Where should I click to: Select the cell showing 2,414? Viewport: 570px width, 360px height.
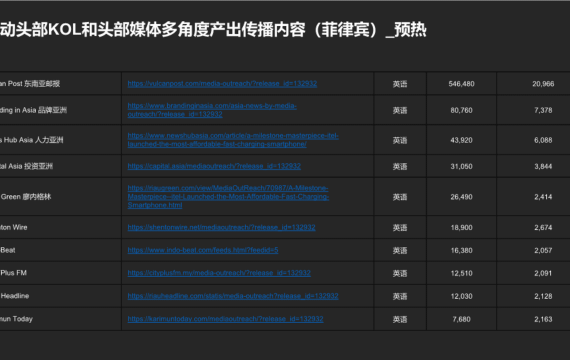tap(534, 196)
